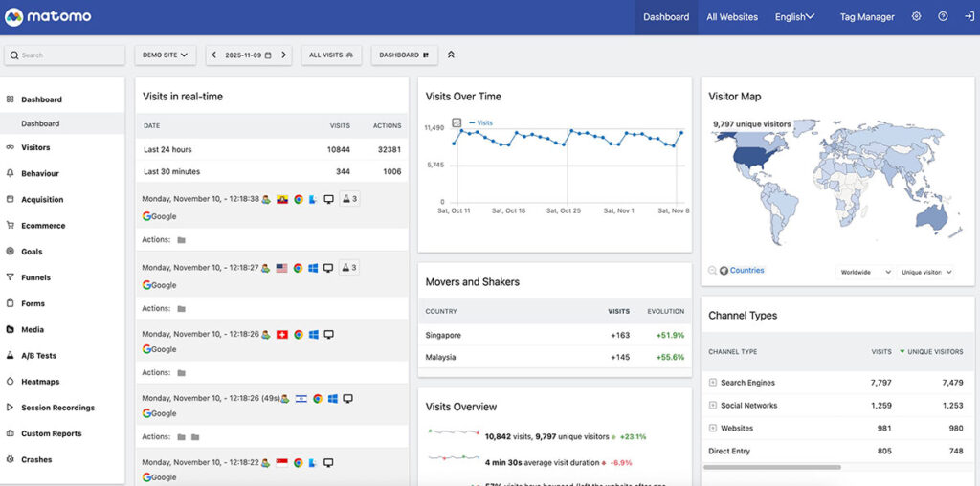This screenshot has width=980, height=486.
Task: Click the Channel Types horizontal scrollbar
Action: pos(772,467)
